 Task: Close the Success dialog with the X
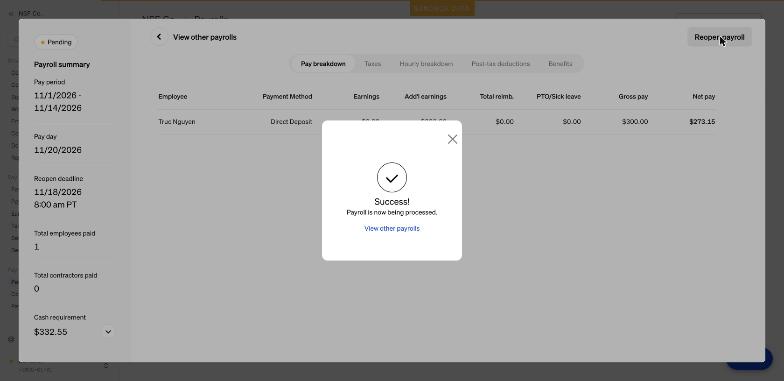click(x=452, y=140)
